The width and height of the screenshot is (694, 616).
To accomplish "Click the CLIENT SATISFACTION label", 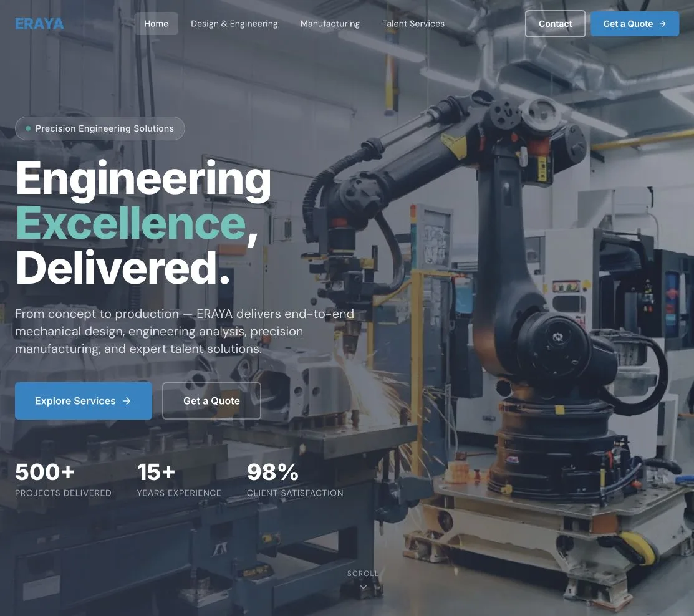I will [x=295, y=493].
